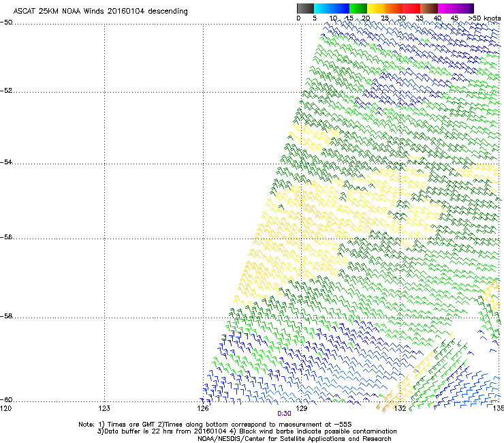
Task: Click latitude label '-50'
Action: tap(7, 22)
